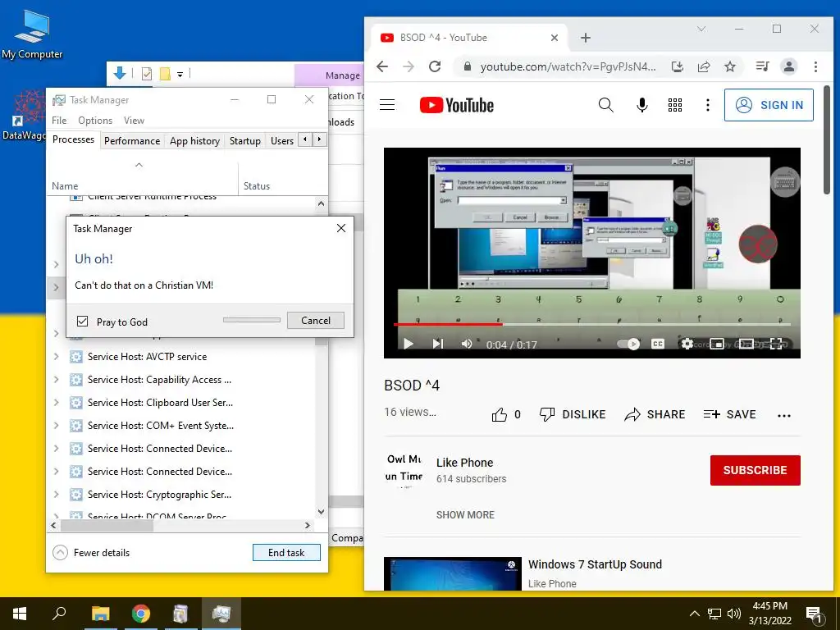Enter fullscreen video mode
This screenshot has width=840, height=630.
[x=776, y=344]
